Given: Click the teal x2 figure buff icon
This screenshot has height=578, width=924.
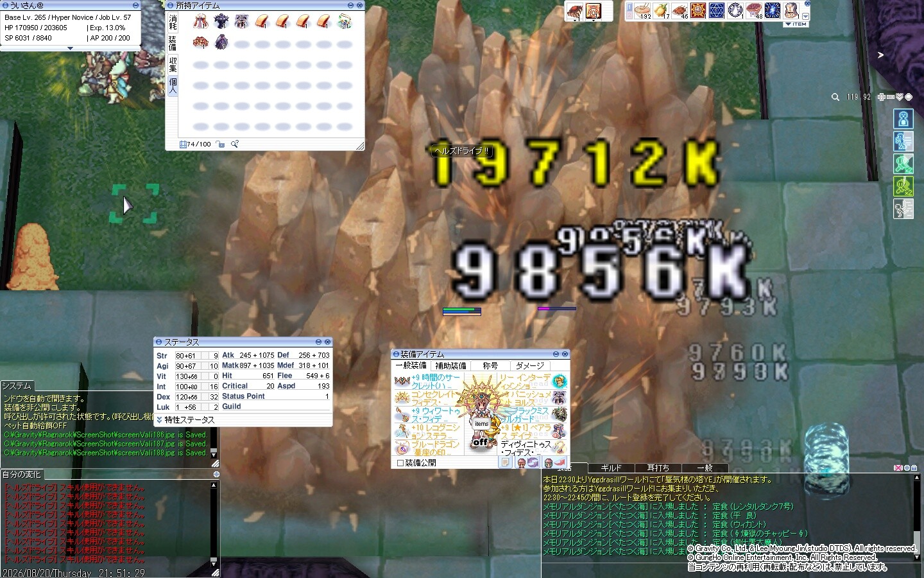Looking at the screenshot, I should coord(903,164).
